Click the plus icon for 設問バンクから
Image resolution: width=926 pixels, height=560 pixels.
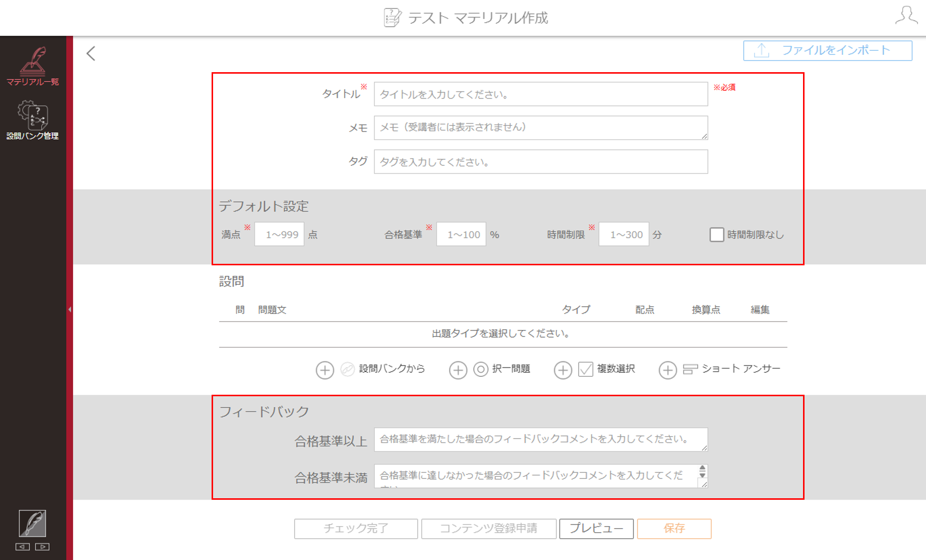click(325, 370)
